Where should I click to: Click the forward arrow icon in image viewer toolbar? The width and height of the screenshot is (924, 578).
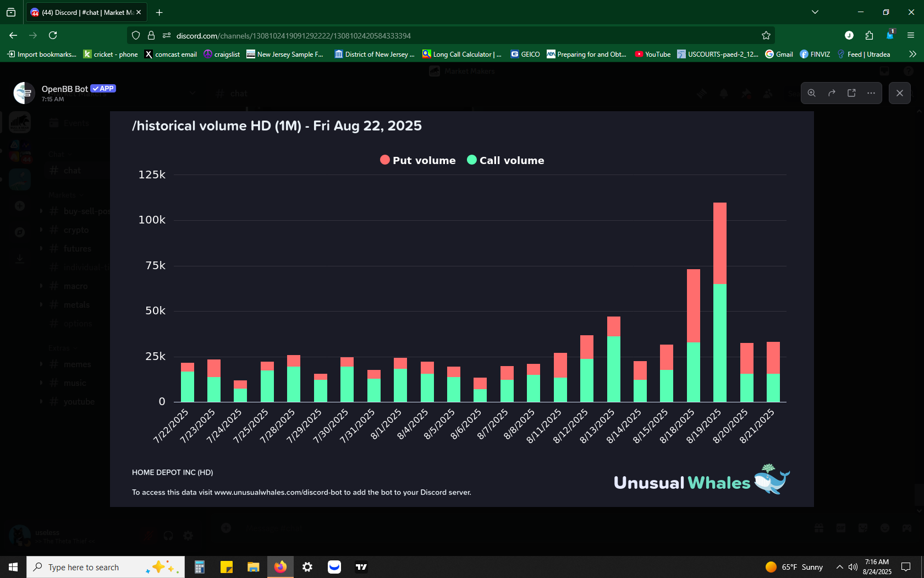tap(832, 93)
